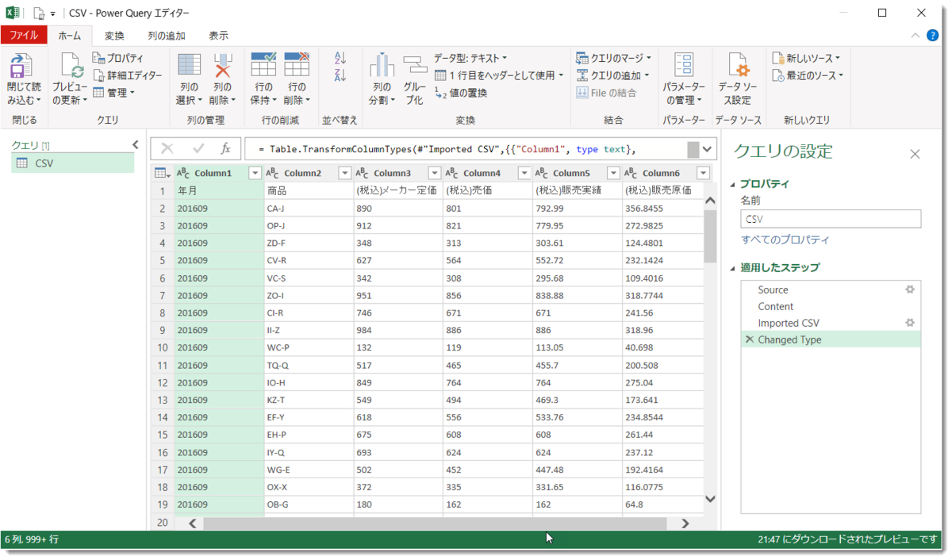Screen dimensions: 952x560
Task: Open settings gear for Imported CSV step
Action: [910, 323]
